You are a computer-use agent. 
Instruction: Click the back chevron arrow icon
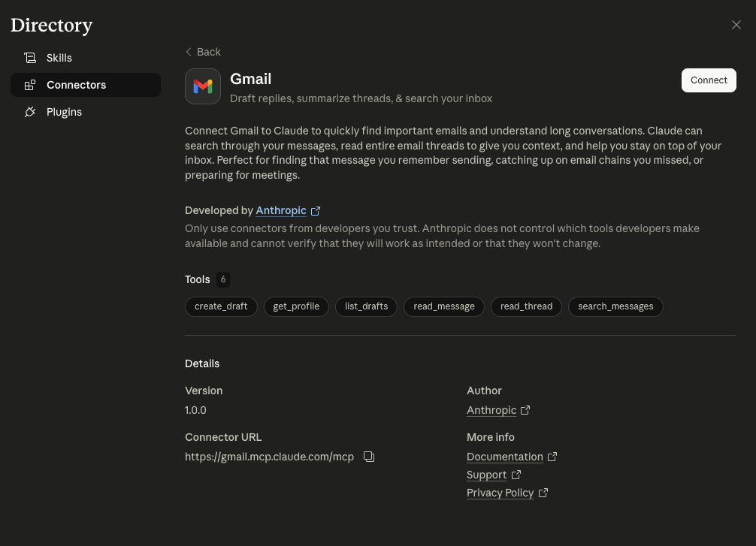[x=189, y=52]
